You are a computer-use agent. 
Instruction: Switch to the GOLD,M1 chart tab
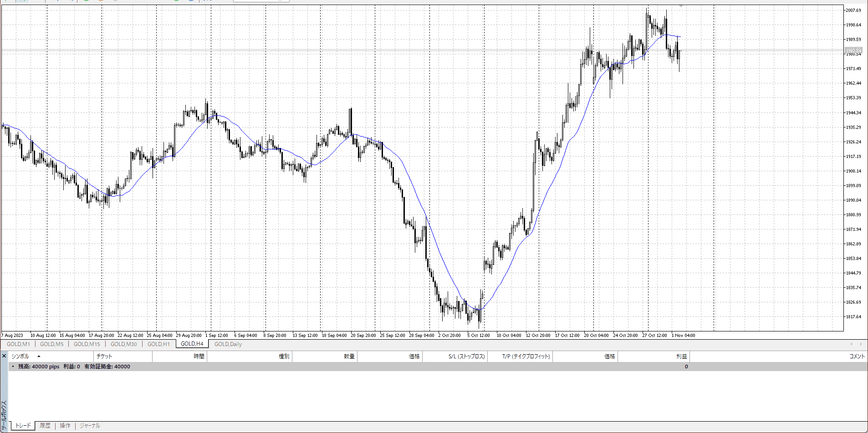pyautogui.click(x=18, y=344)
